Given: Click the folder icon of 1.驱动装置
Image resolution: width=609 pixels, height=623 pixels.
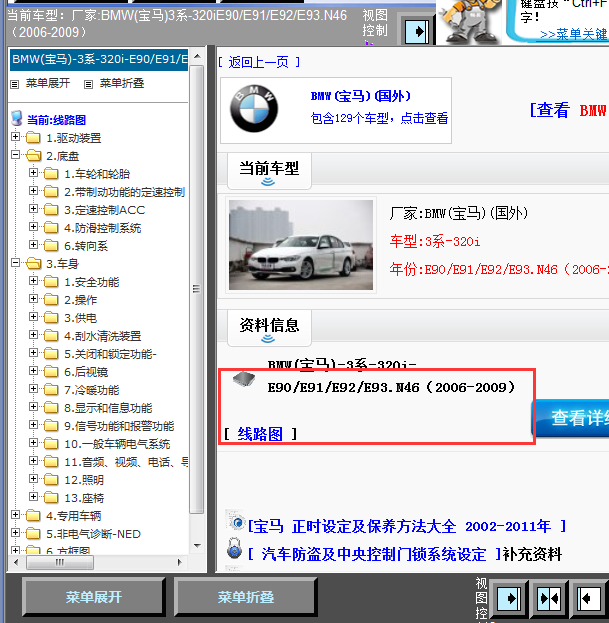Looking at the screenshot, I should (x=33, y=138).
